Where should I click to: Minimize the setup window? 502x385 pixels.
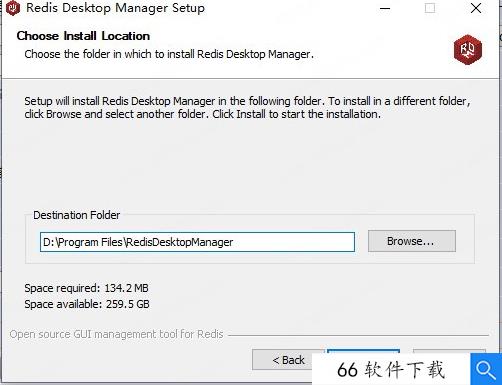click(385, 8)
